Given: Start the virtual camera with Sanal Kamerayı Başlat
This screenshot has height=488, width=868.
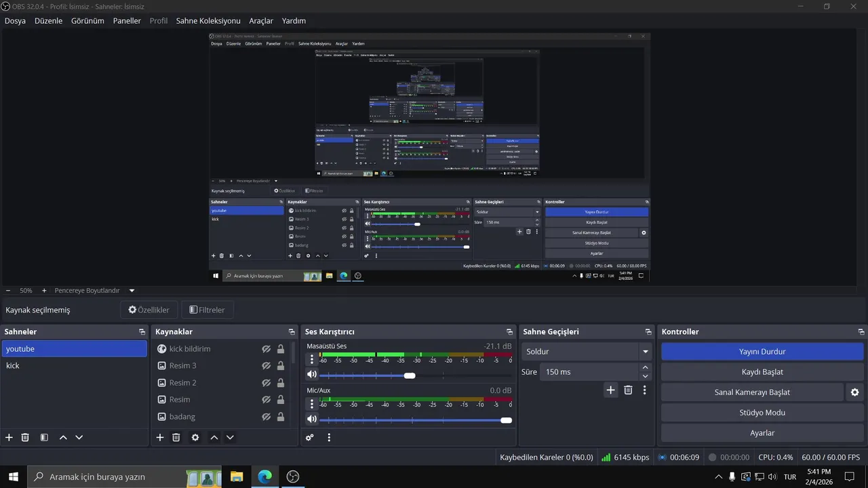Looking at the screenshot, I should (x=752, y=392).
